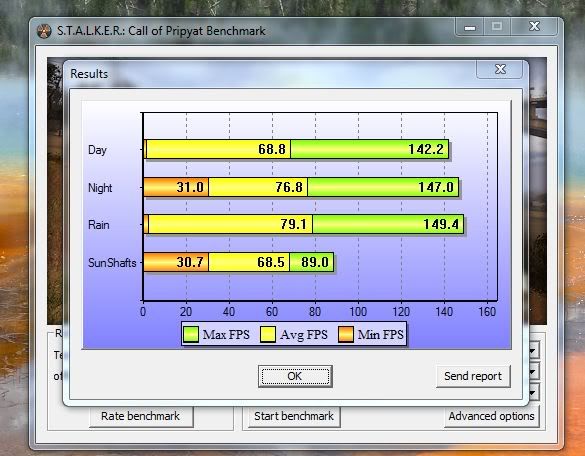Click the Night row label
This screenshot has height=456, width=585.
point(100,188)
